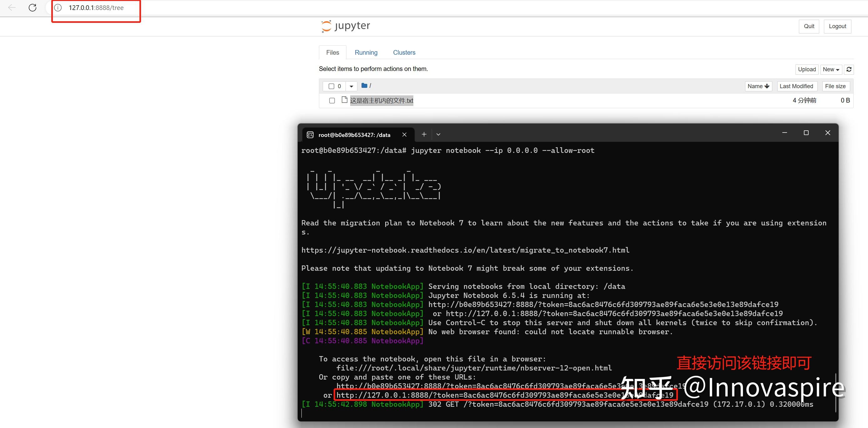Click the Jupyter logo
Image resolution: width=868 pixels, height=428 pixels.
pyautogui.click(x=346, y=26)
